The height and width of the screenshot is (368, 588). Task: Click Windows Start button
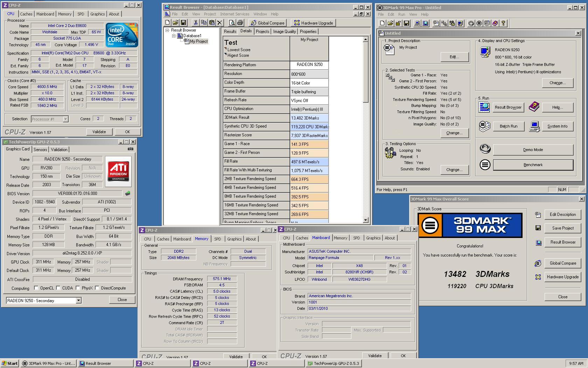coord(10,363)
